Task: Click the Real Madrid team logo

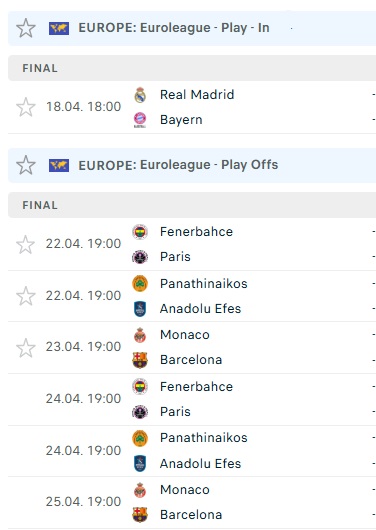Action: click(x=140, y=95)
